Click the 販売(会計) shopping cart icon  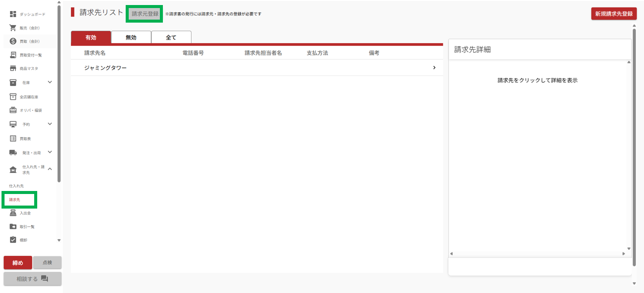(x=13, y=28)
